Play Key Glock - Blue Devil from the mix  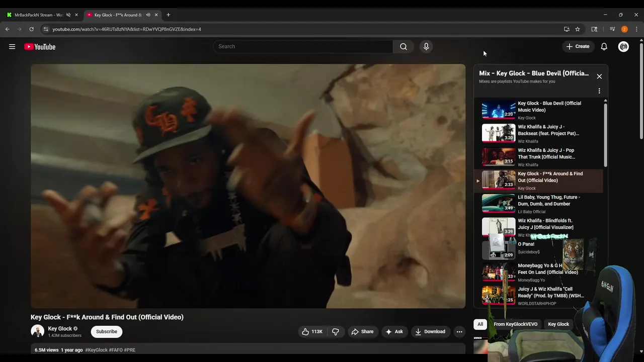pyautogui.click(x=538, y=110)
